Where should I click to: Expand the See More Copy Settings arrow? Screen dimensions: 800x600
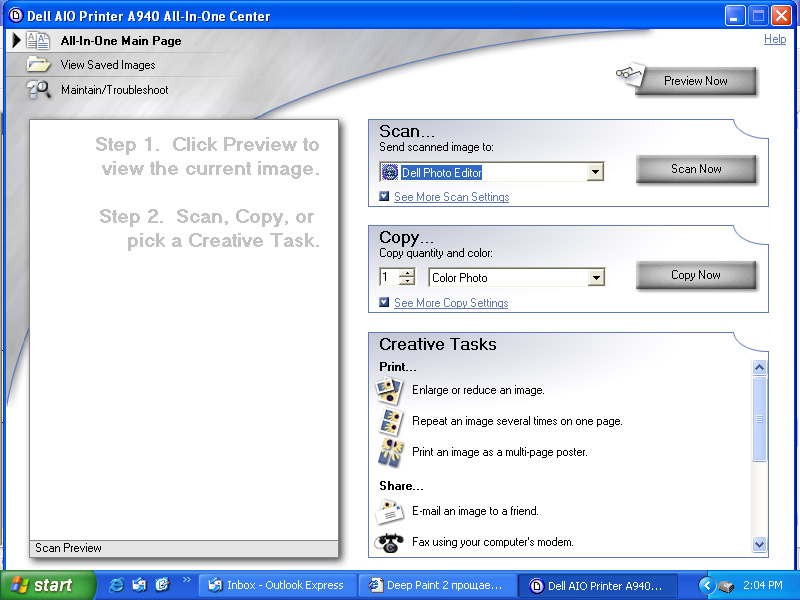click(x=384, y=303)
